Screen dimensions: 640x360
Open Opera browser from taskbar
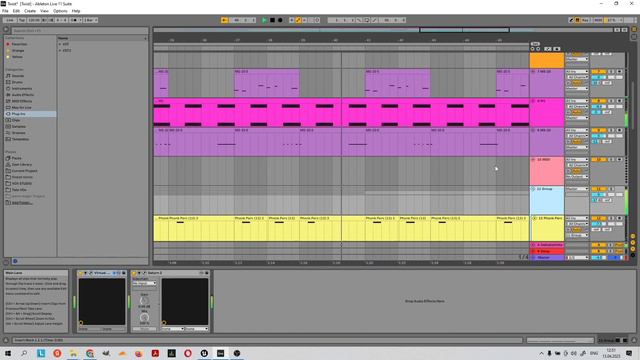[188, 353]
